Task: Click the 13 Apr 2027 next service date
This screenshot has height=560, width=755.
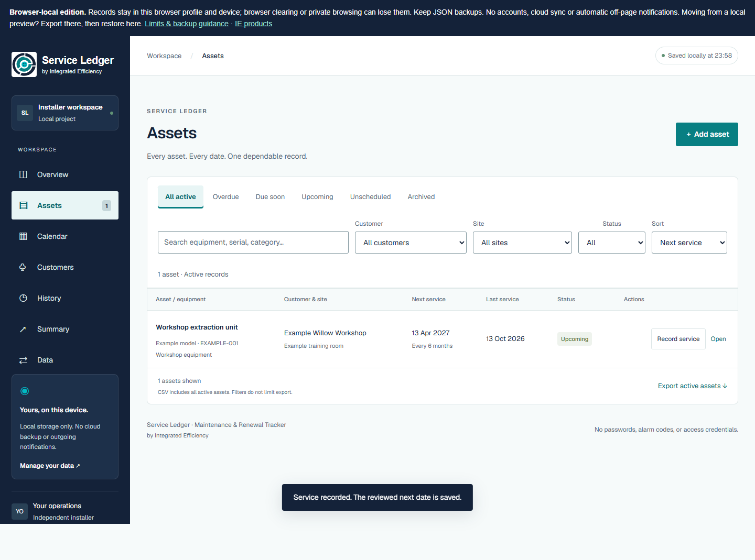Action: pyautogui.click(x=431, y=333)
